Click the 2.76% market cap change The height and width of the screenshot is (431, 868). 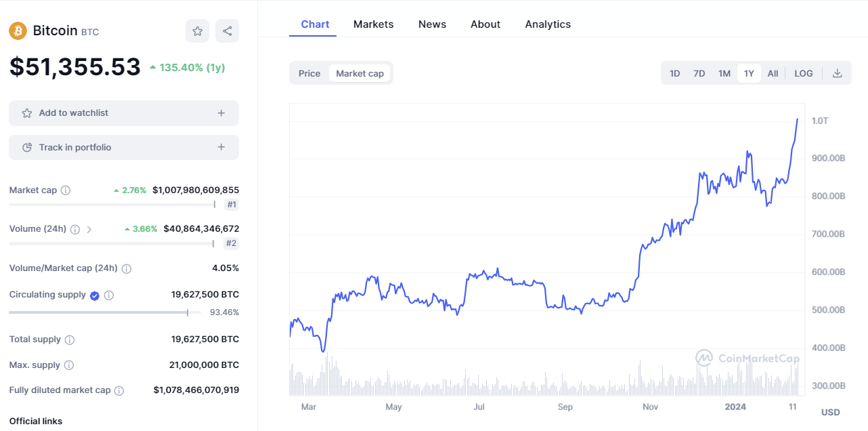[130, 190]
